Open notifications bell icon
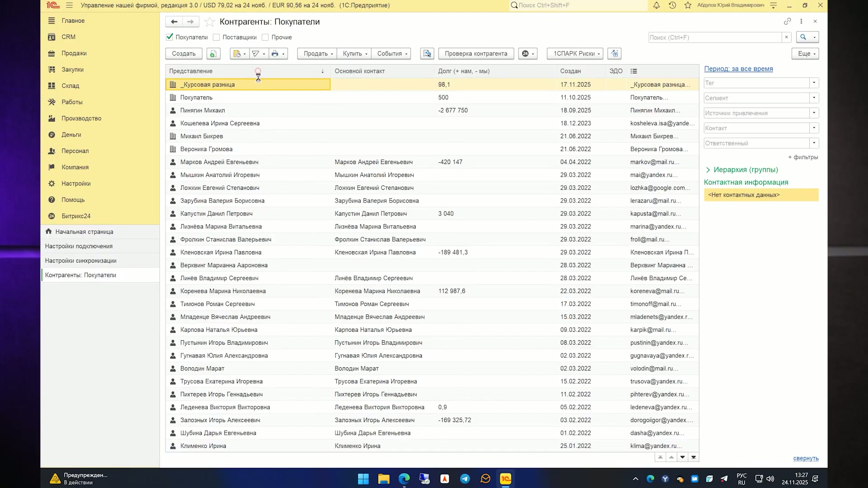Image resolution: width=868 pixels, height=488 pixels. tap(656, 5)
